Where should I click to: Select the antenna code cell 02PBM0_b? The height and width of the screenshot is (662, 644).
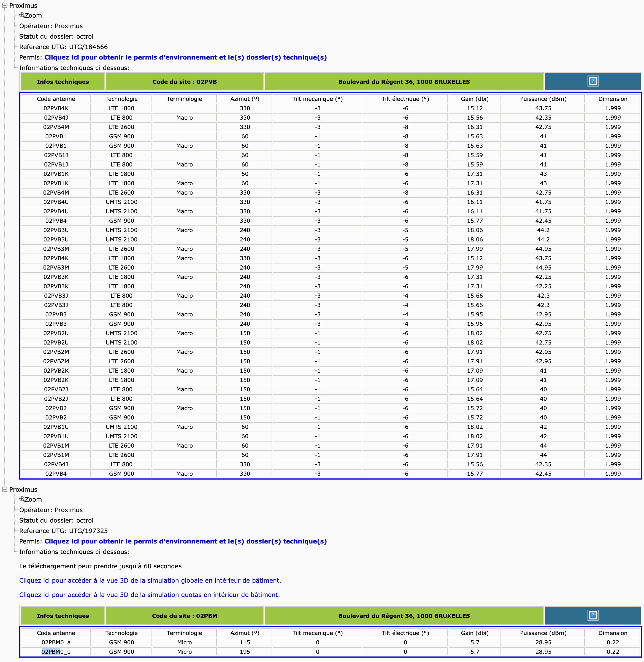[x=56, y=652]
